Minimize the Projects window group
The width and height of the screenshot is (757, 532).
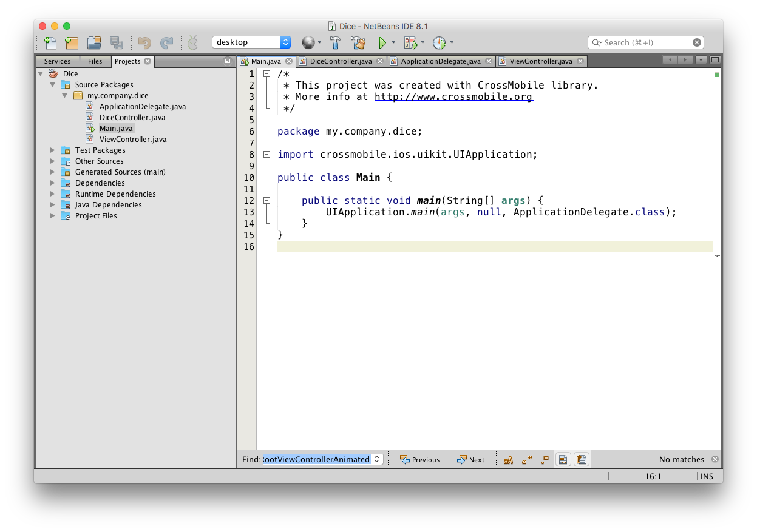[x=228, y=61]
